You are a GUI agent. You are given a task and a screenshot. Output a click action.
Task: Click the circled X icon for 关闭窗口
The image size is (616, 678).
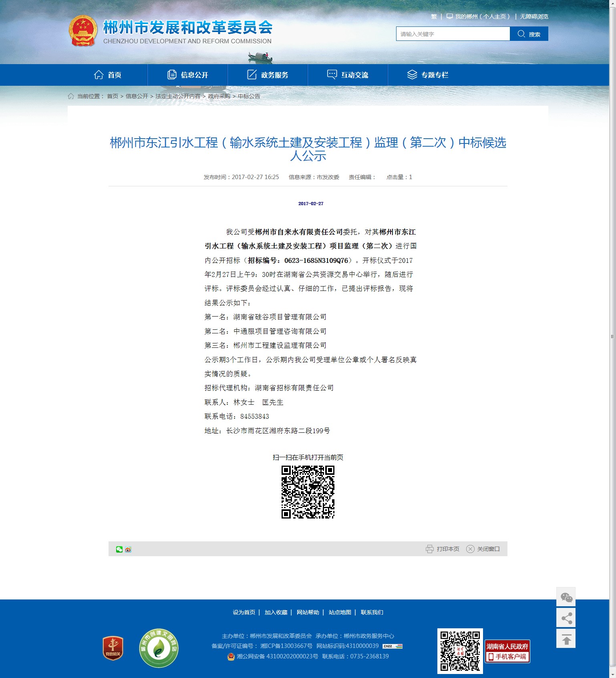click(470, 549)
